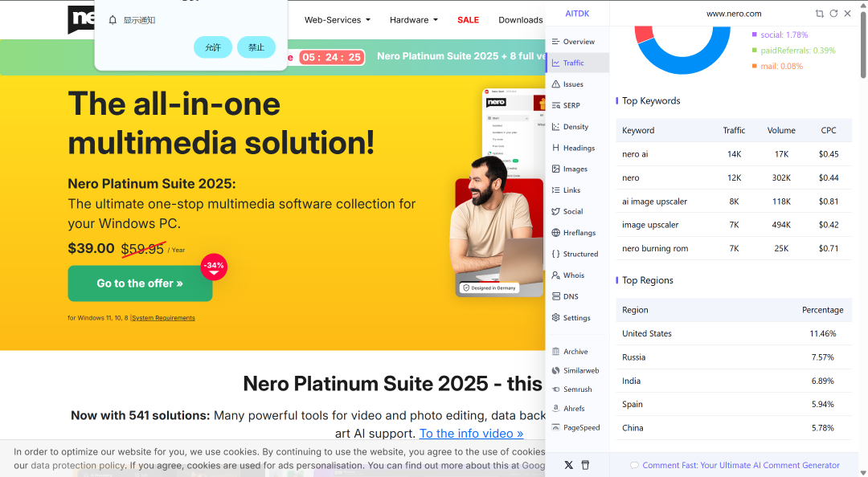Refresh the AITDK panel data
The height and width of the screenshot is (477, 868).
(833, 14)
